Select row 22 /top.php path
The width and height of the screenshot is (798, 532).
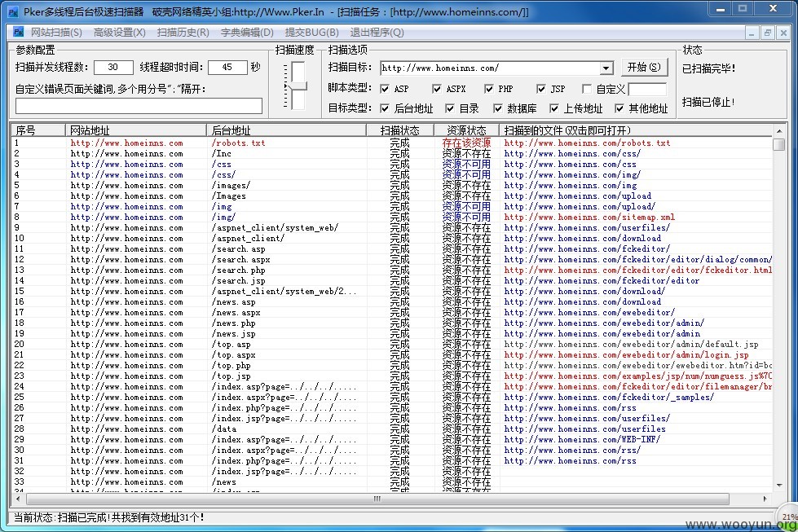point(231,366)
